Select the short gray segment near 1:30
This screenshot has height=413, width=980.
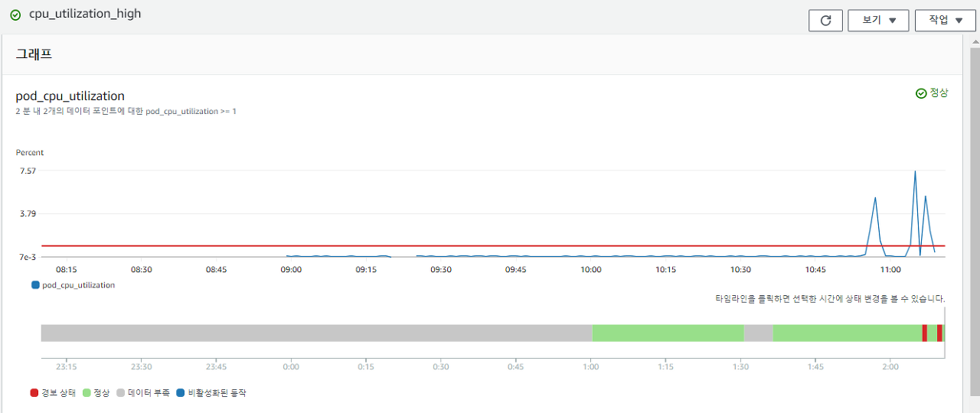(758, 333)
